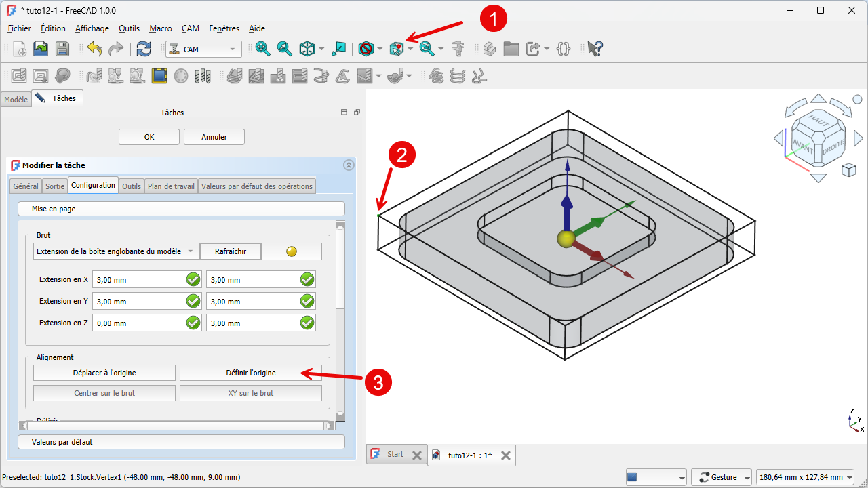The image size is (868, 488).
Task: Click the measure caliper icon
Action: pos(458,49)
